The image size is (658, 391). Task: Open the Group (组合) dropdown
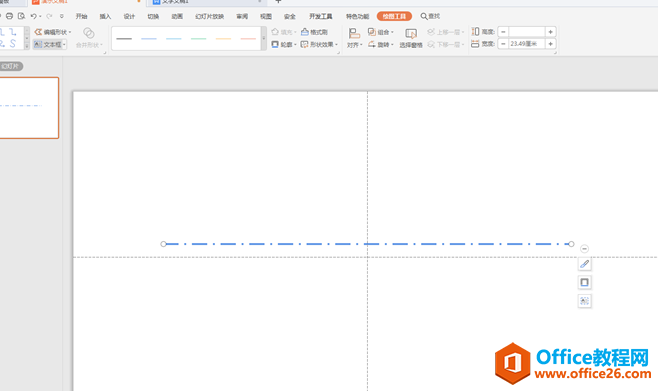pyautogui.click(x=381, y=32)
